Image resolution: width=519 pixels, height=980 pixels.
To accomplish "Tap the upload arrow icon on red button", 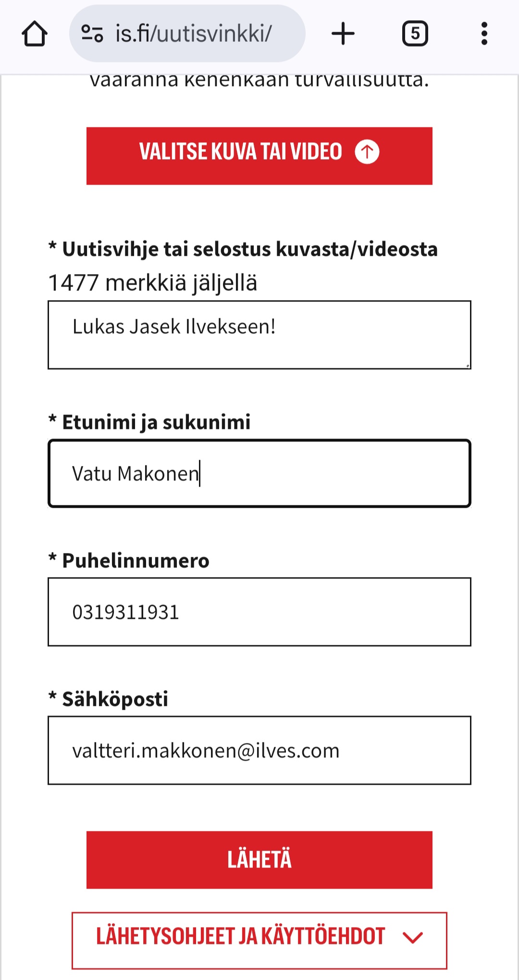I will (367, 152).
